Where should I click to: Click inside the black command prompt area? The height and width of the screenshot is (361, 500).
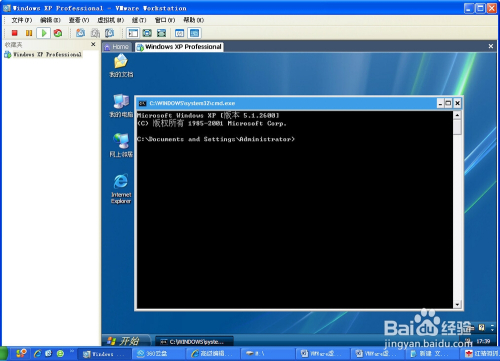click(295, 210)
